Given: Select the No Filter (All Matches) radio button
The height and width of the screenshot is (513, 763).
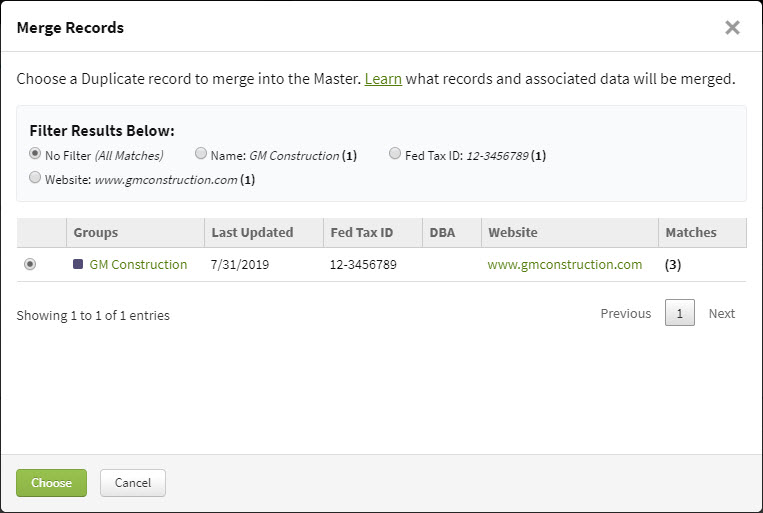Looking at the screenshot, I should pyautogui.click(x=35, y=153).
